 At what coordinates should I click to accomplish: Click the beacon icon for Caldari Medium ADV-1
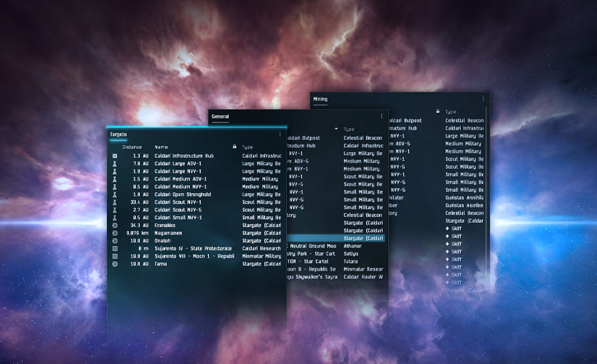(115, 179)
